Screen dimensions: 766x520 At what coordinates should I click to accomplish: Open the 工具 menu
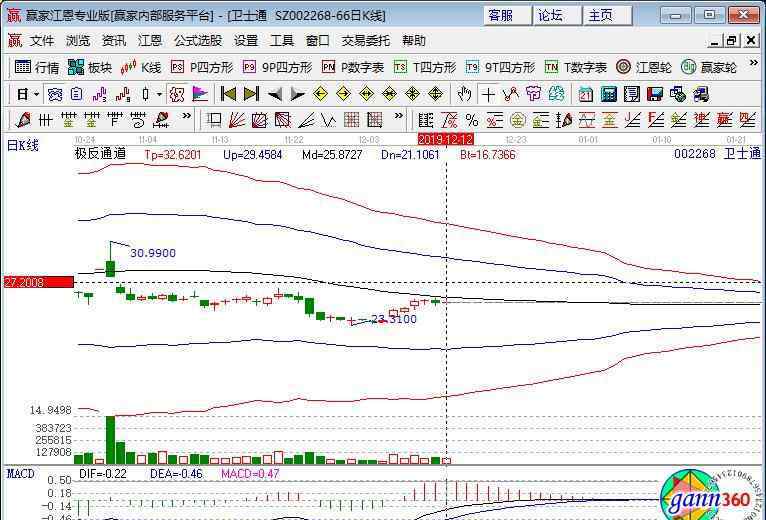point(282,41)
